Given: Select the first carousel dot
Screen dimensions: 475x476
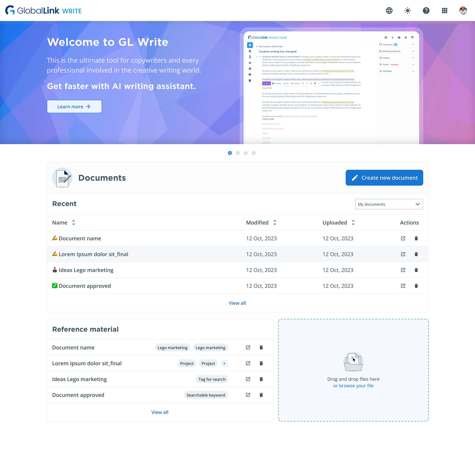Looking at the screenshot, I should [x=230, y=153].
